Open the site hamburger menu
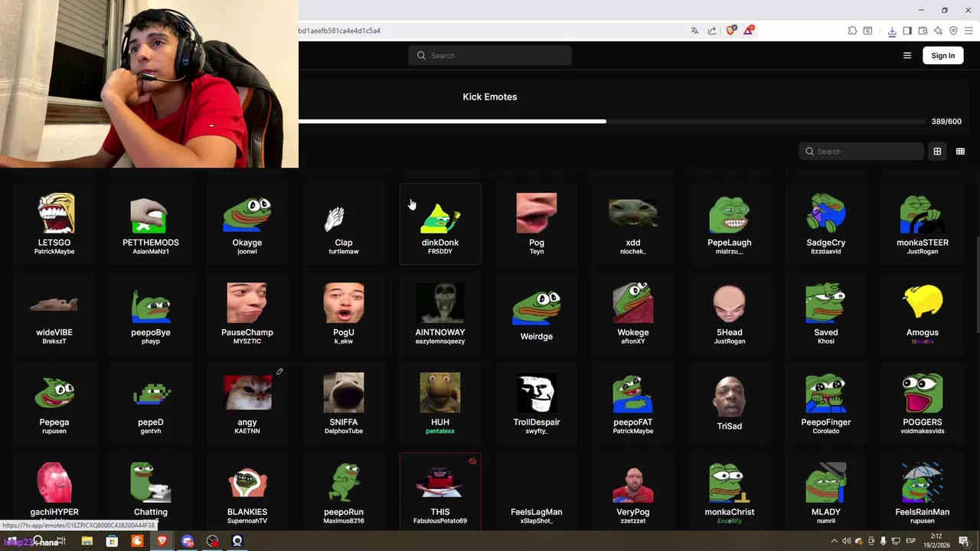The image size is (980, 551). [x=907, y=55]
